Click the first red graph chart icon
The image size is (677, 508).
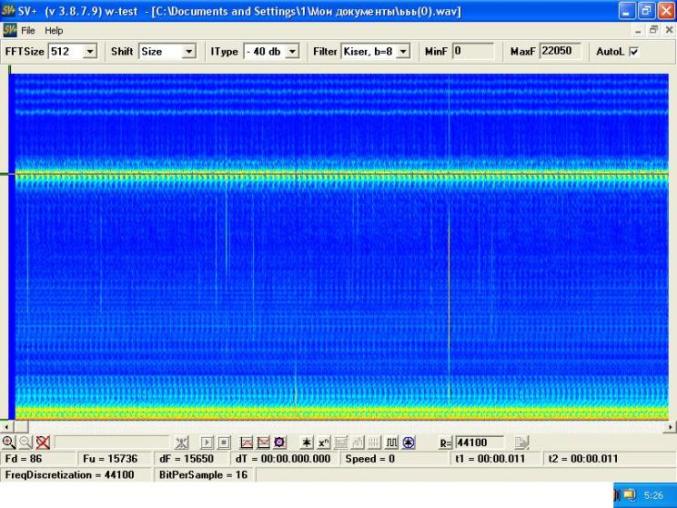coord(246,442)
